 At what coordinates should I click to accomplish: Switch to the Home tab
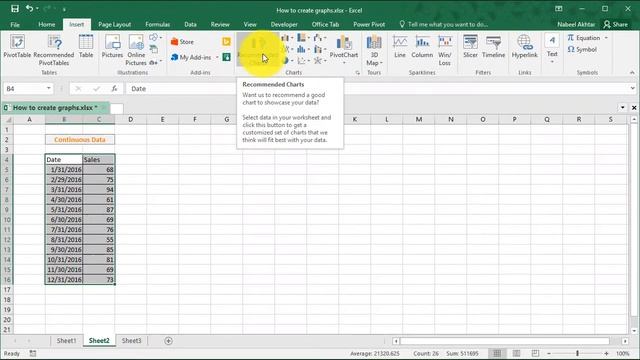47,24
